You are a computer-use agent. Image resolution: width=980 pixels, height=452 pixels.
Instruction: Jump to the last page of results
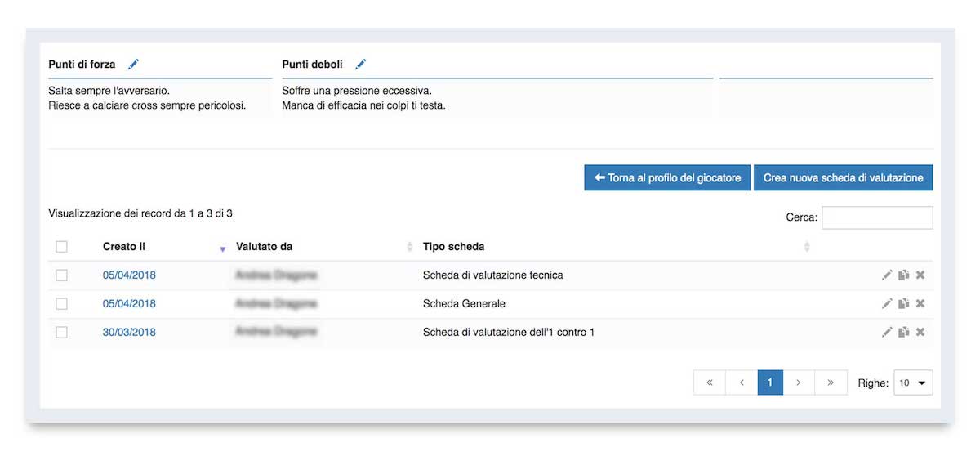tap(831, 383)
